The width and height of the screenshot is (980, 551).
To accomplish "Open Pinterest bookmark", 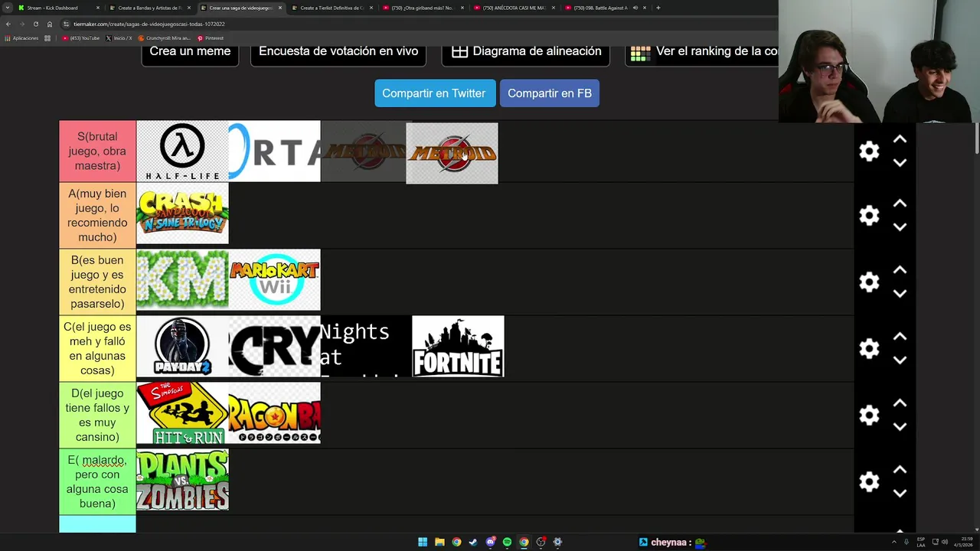I will tap(211, 37).
